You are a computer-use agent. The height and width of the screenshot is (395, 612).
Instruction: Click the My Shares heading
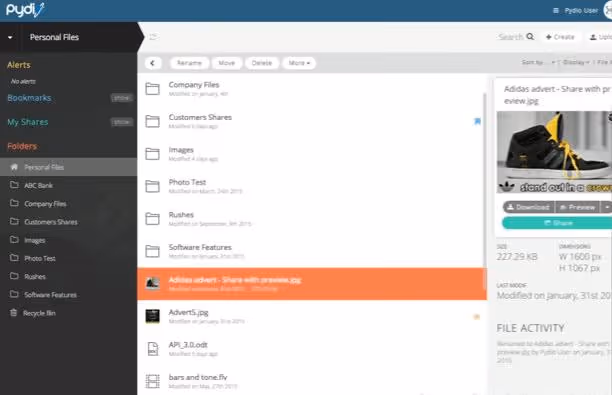(x=28, y=122)
